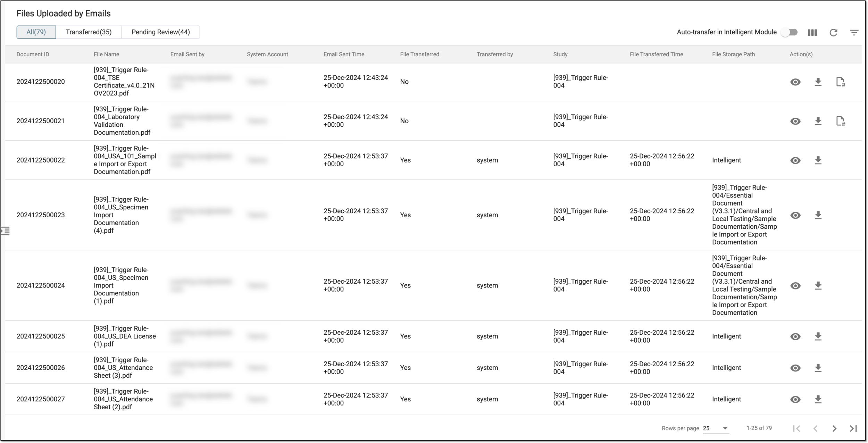Go to the next page
This screenshot has width=868, height=443.
pos(834,429)
